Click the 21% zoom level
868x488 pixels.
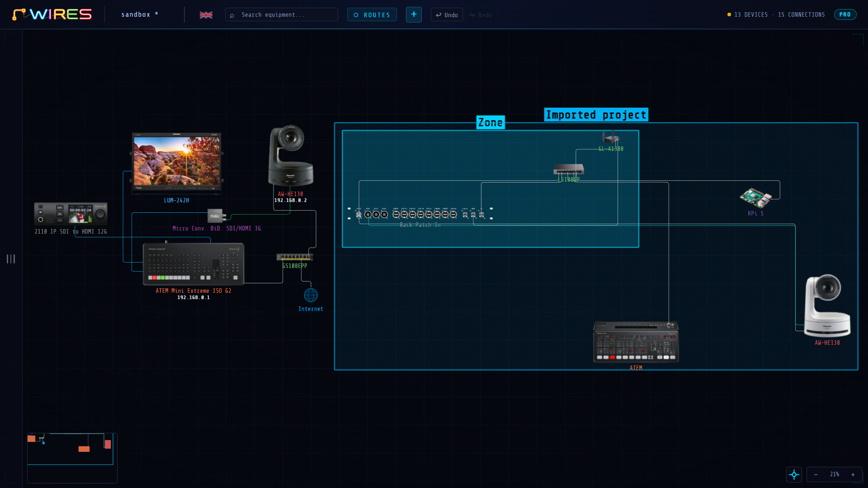pos(835,474)
